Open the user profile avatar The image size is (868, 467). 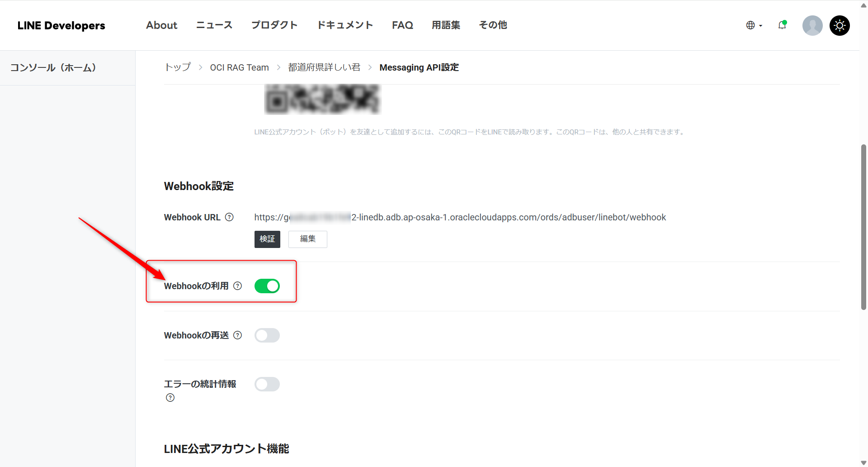click(x=812, y=25)
